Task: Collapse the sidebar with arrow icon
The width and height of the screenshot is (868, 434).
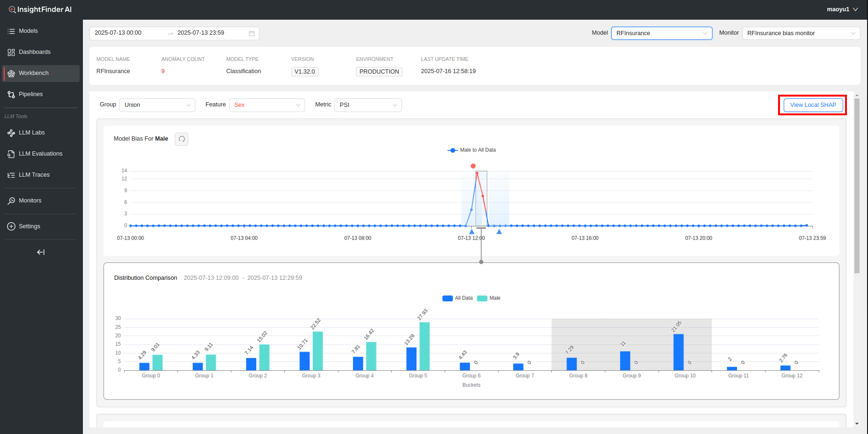Action: pos(41,252)
